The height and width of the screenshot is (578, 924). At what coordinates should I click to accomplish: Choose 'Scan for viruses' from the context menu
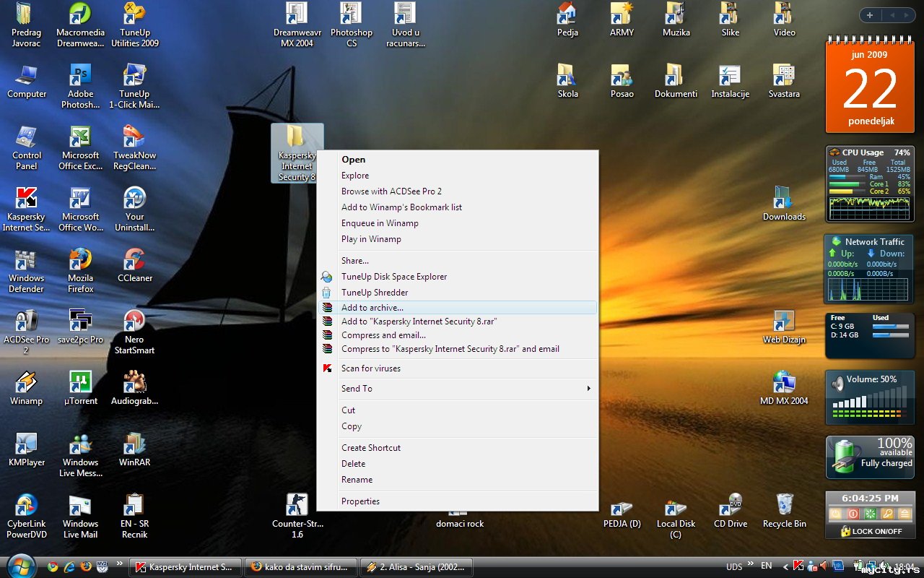pos(370,368)
